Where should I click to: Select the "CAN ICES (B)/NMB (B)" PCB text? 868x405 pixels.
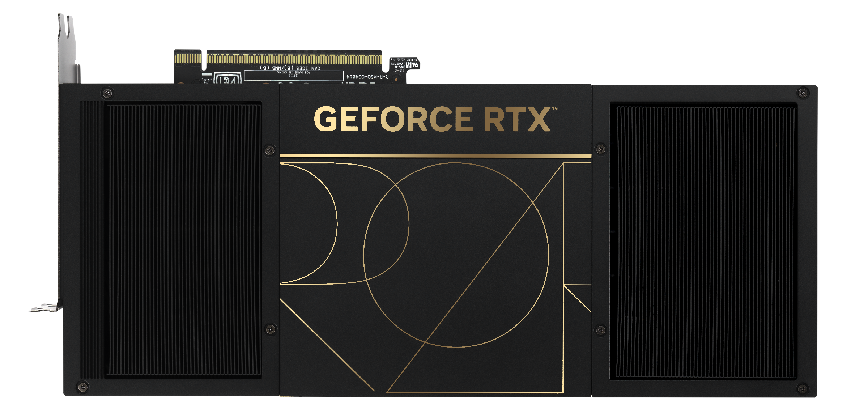(x=290, y=68)
